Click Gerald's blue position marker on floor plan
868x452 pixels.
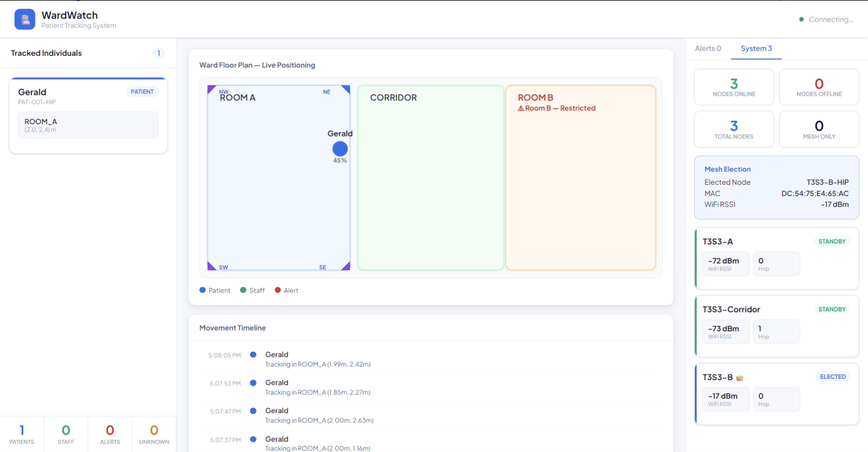tap(340, 149)
